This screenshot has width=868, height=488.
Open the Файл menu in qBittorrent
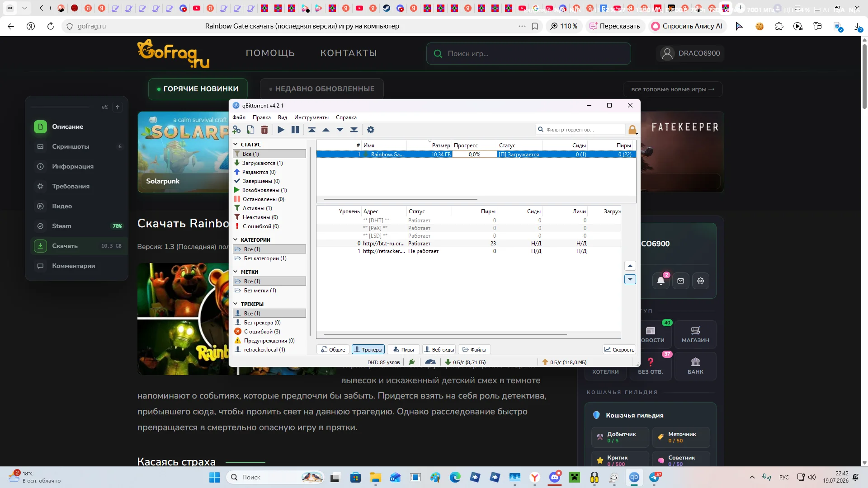239,117
